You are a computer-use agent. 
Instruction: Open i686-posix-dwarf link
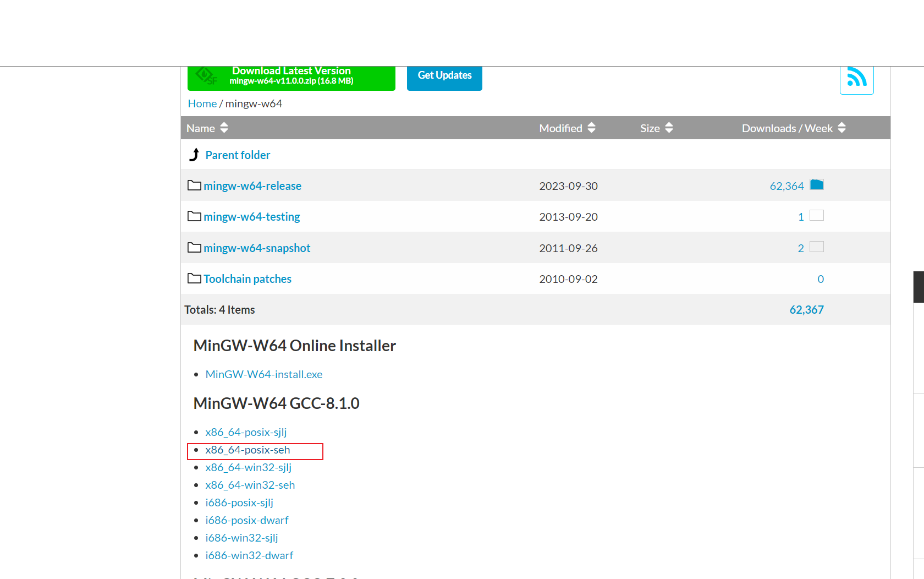247,520
